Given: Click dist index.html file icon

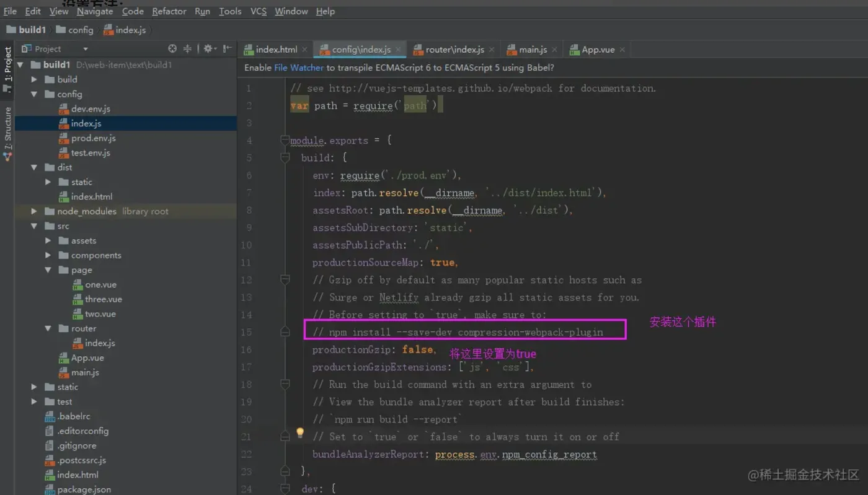Looking at the screenshot, I should click(64, 197).
